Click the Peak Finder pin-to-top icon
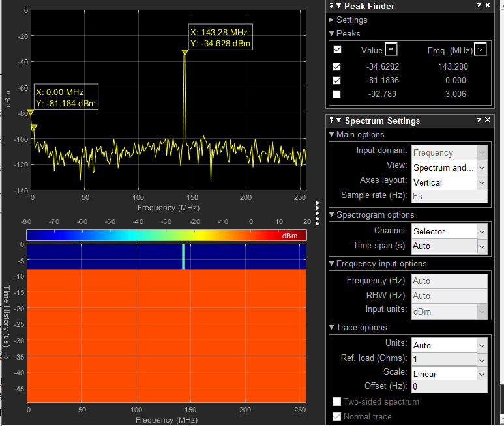The width and height of the screenshot is (504, 426). pos(331,6)
